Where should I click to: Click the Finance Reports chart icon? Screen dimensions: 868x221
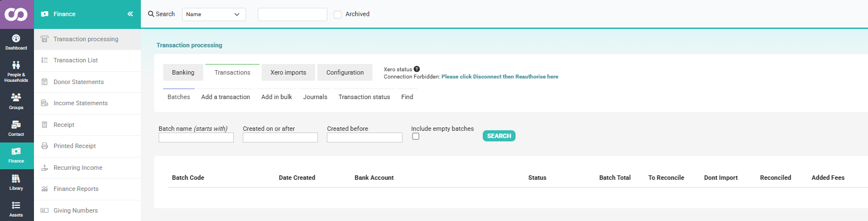click(x=45, y=189)
